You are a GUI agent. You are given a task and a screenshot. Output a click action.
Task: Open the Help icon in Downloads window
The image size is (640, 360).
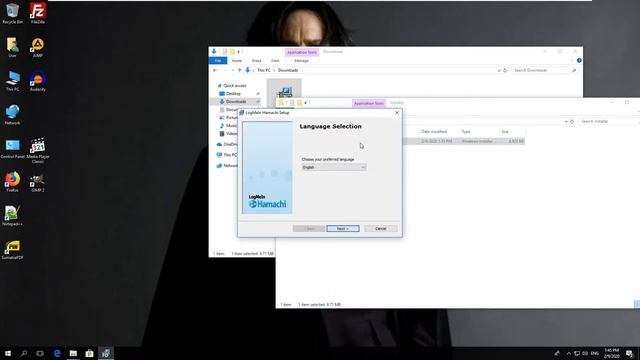[579, 60]
